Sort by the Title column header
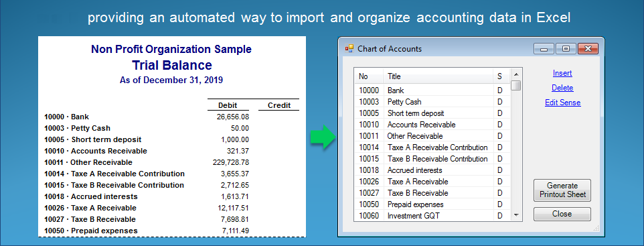Viewport: 644px width, 246px height. [438, 76]
